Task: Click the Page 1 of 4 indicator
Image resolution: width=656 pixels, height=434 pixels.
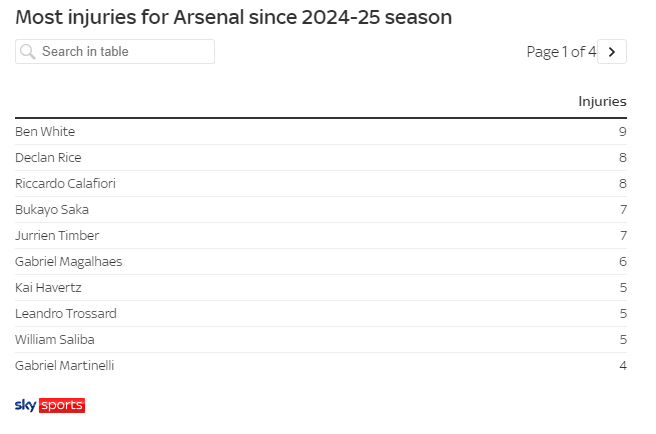Action: point(560,52)
